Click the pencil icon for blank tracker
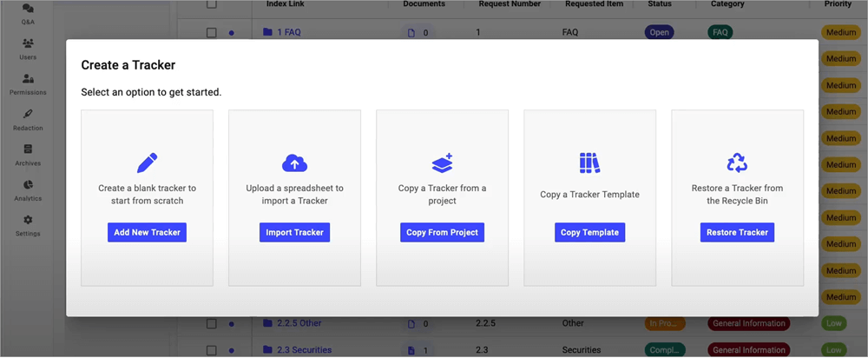The image size is (868, 358). (147, 162)
